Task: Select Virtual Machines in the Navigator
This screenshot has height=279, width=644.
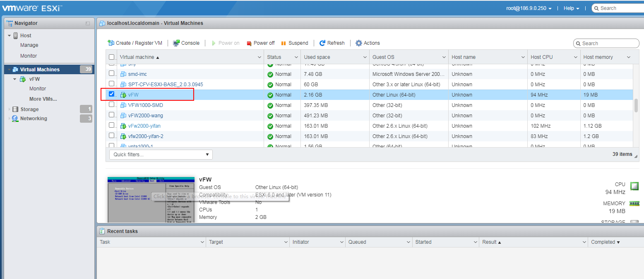Action: coord(49,70)
